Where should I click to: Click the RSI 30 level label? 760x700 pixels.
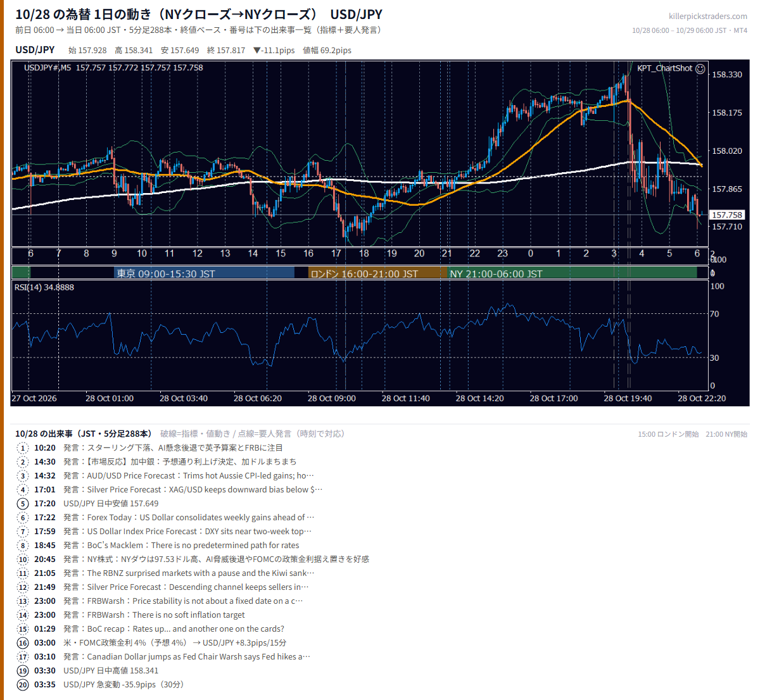click(x=714, y=358)
